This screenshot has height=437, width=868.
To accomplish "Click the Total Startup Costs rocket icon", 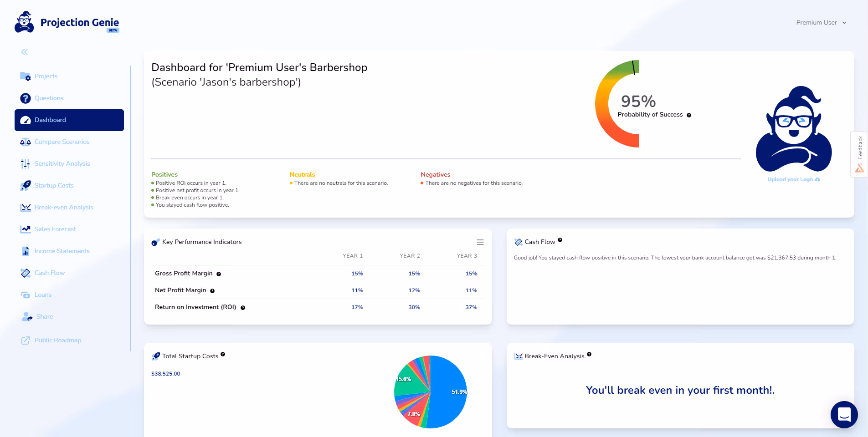I will (156, 356).
